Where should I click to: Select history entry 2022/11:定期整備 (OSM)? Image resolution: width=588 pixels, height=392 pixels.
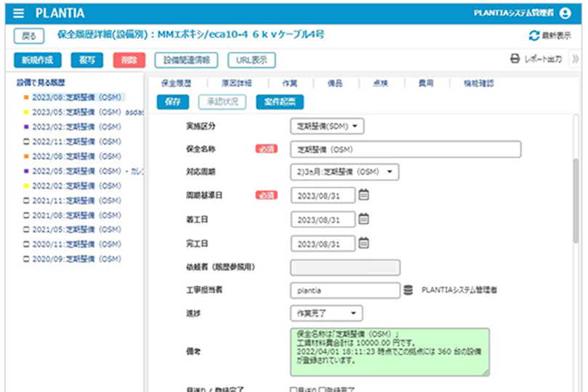77,141
